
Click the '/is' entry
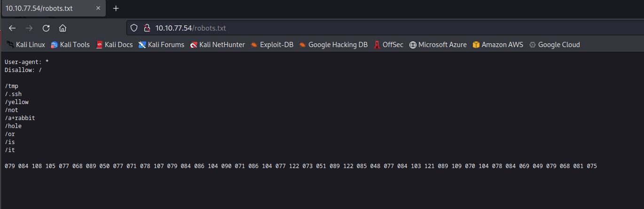tap(10, 142)
